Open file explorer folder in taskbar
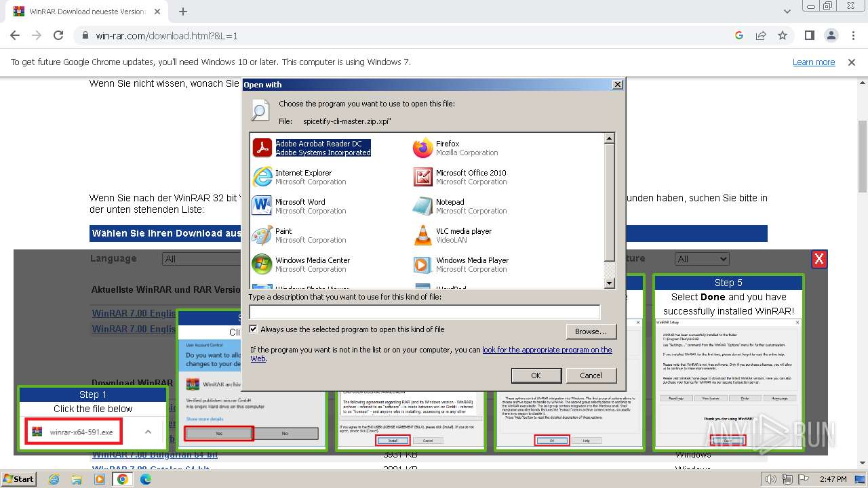Image resolution: width=868 pixels, height=488 pixels. tap(77, 479)
